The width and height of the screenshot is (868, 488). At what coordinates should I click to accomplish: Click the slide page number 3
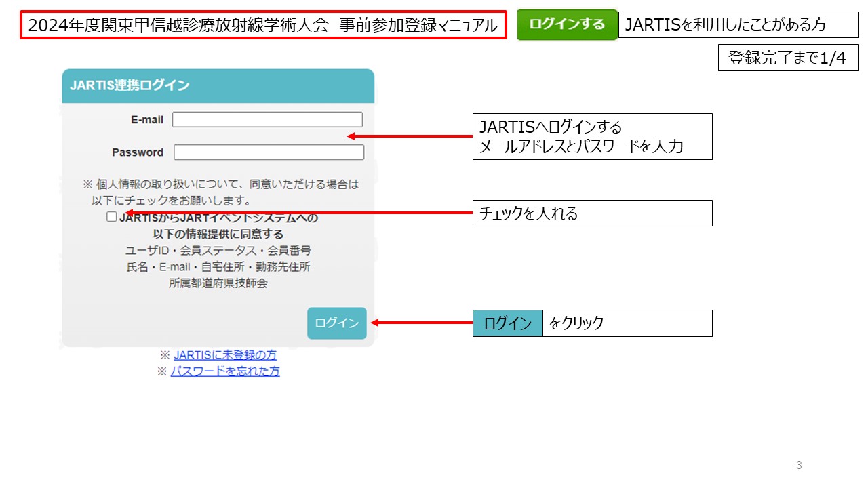(x=799, y=465)
